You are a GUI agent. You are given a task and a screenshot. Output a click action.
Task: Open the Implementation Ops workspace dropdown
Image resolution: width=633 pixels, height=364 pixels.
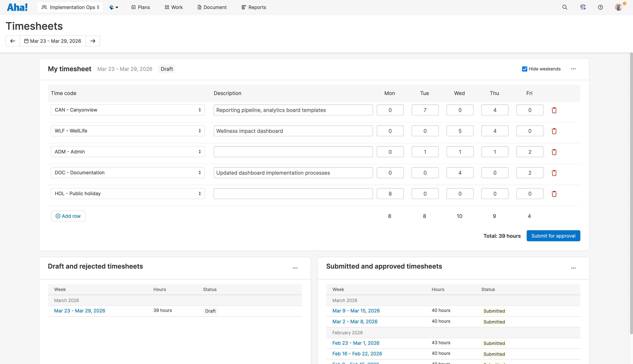pos(70,7)
